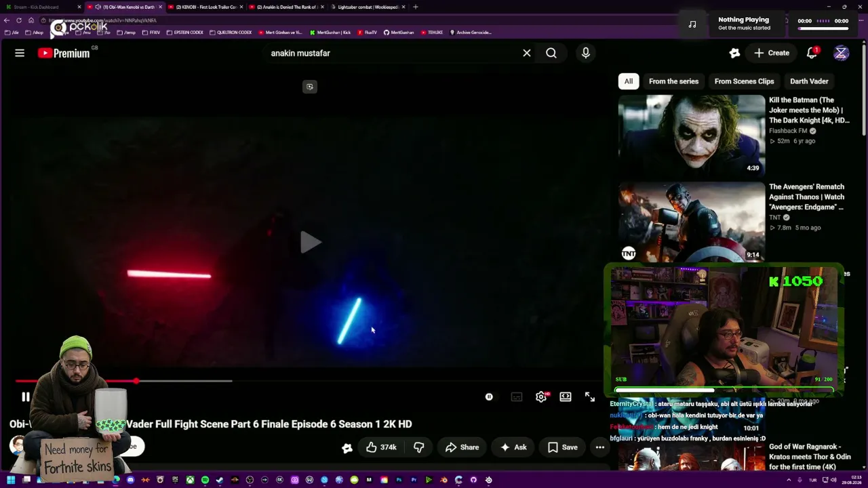Open God of War Ragnarok video title
Screen dimensions: 868x488
click(x=810, y=457)
